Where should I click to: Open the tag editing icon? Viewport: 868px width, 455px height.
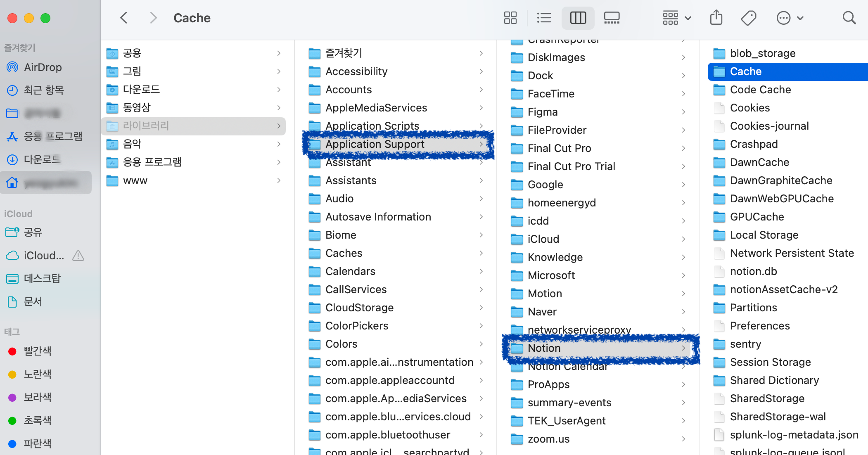tap(748, 18)
